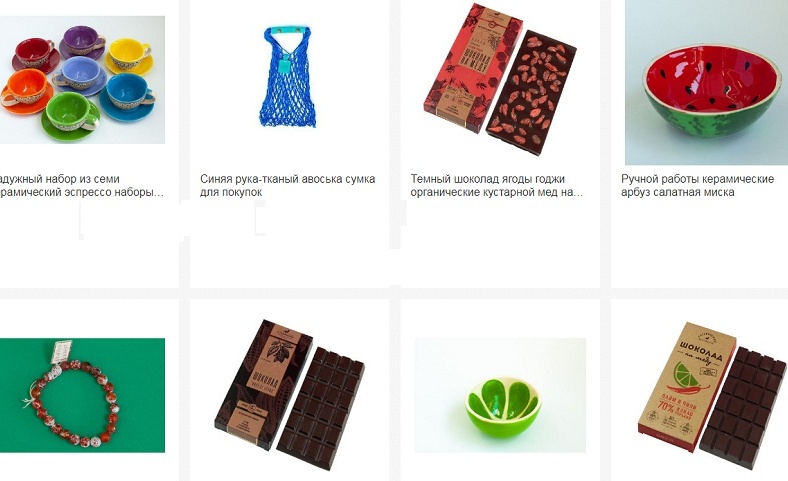
Task: Open the lime and chili chocolate image
Action: click(711, 396)
